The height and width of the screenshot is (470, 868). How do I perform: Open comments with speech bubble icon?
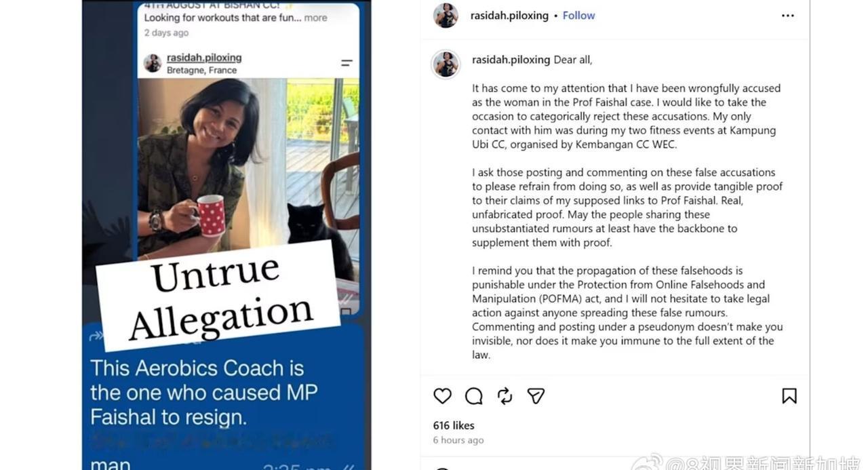(x=474, y=396)
